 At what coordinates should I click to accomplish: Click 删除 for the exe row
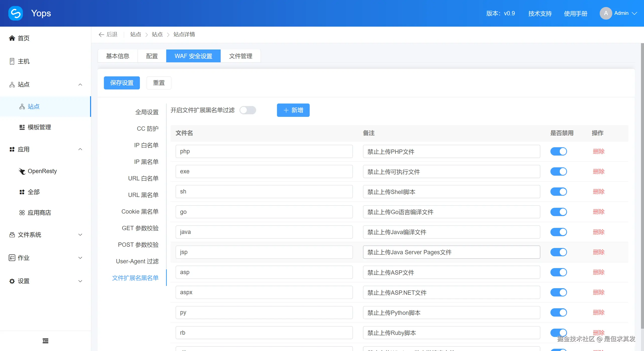point(598,172)
